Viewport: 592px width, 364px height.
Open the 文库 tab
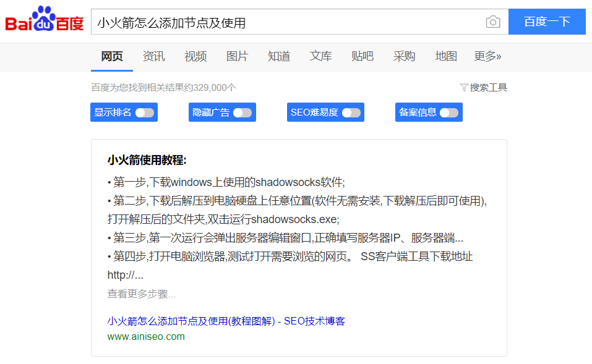click(x=320, y=56)
